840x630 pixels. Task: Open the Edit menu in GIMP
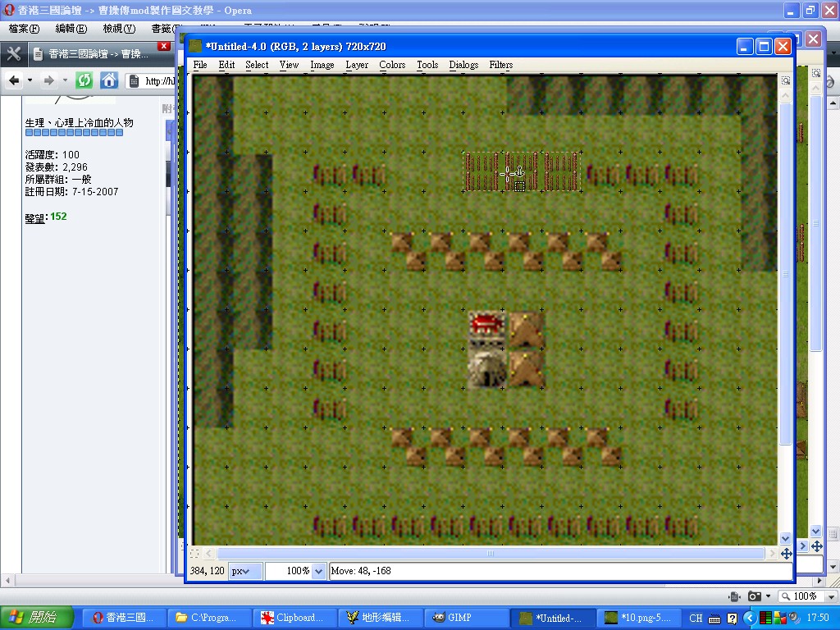[x=226, y=65]
